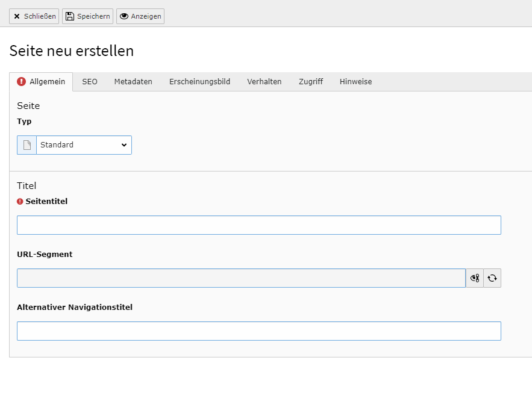Toggle manual editing of the URL segment
The width and height of the screenshot is (532, 399).
[475, 278]
